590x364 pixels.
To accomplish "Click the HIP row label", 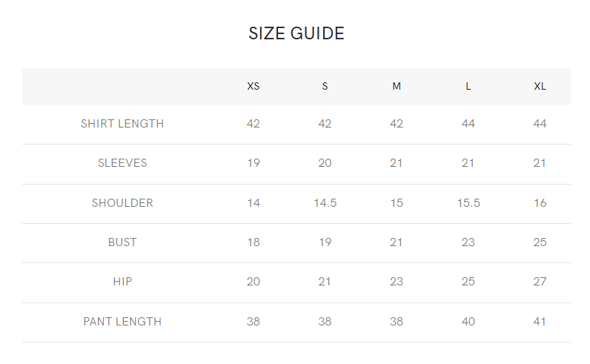I will pos(122,282).
